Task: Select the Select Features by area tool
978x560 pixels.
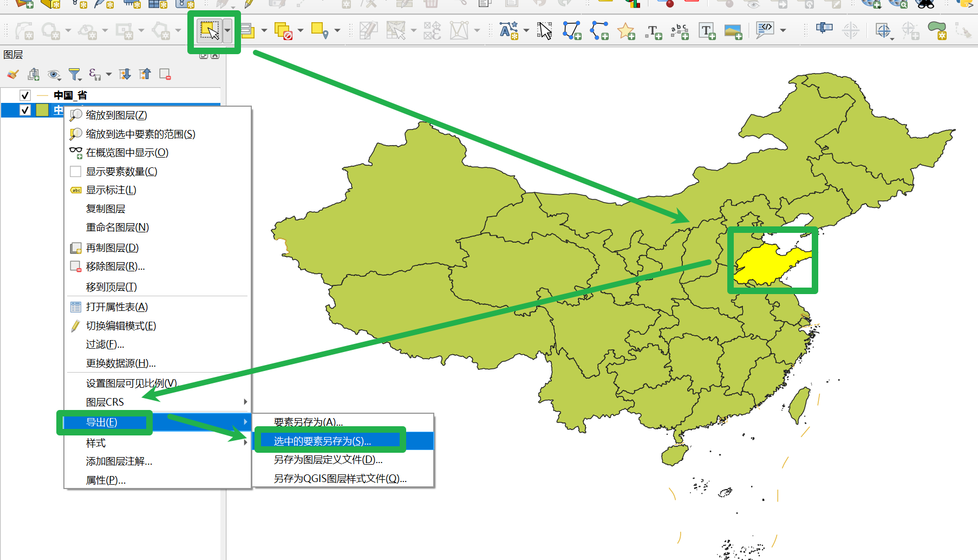Action: coord(210,30)
